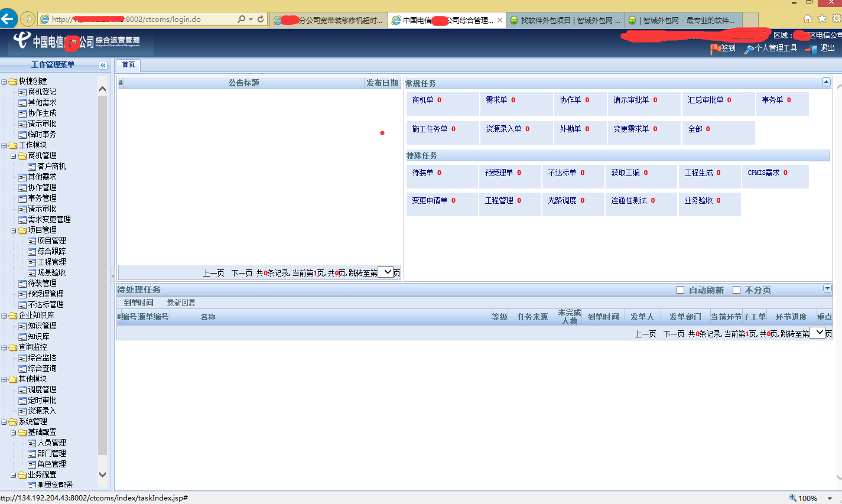This screenshot has width=842, height=504.
Task: Open 需求变更管理 tree item
Action: pyautogui.click(x=49, y=220)
